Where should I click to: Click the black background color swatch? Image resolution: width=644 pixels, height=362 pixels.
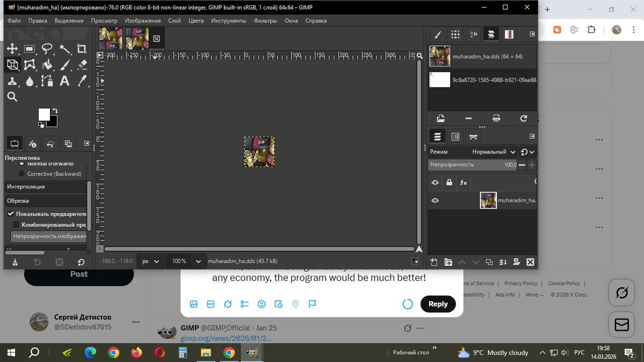53,123
